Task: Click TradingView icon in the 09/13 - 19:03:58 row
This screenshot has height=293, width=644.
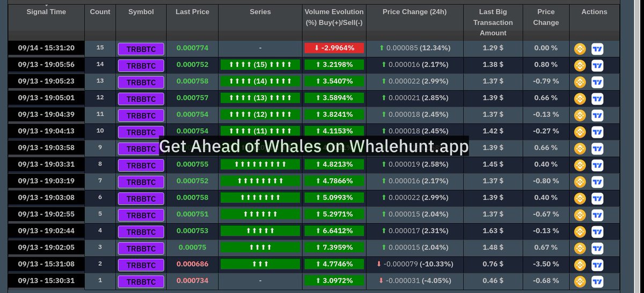Action: (x=597, y=149)
